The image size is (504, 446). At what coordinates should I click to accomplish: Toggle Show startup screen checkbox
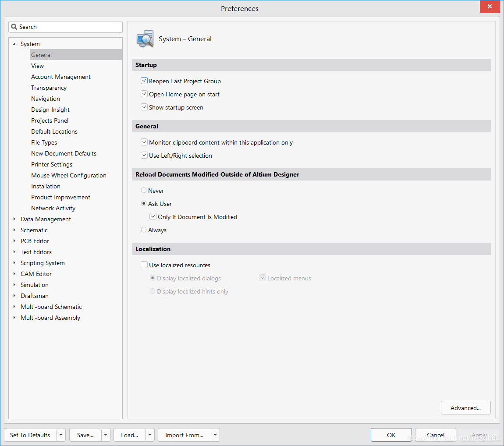tap(144, 107)
